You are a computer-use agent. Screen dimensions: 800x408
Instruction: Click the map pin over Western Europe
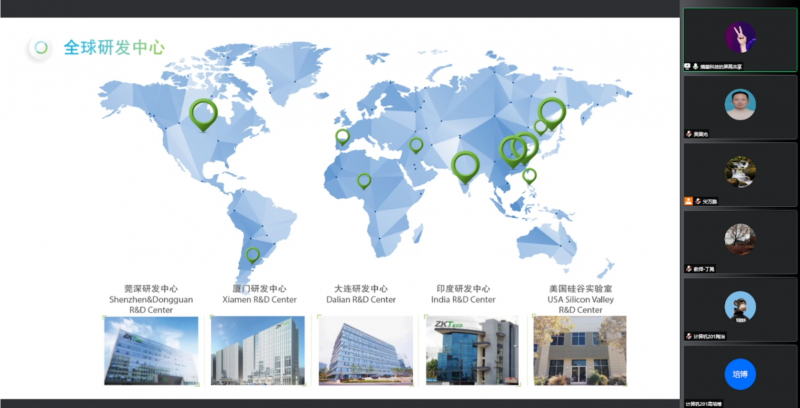342,137
